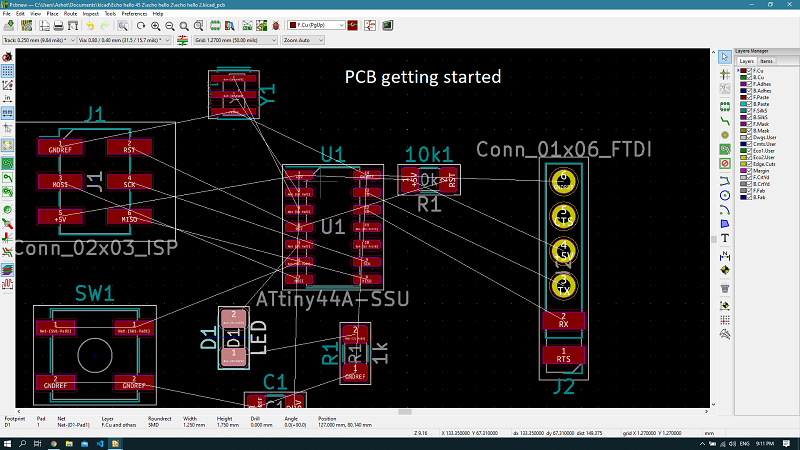Open the Windows Start menu
The width and height of the screenshot is (800, 450).
[x=7, y=444]
